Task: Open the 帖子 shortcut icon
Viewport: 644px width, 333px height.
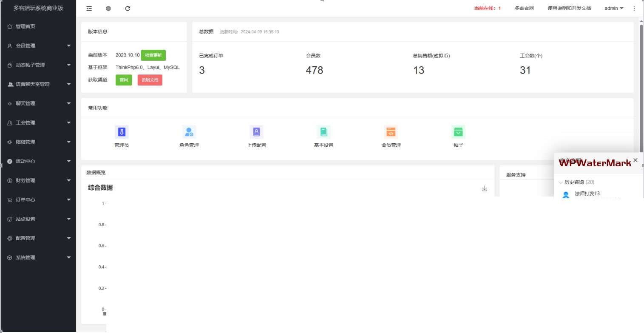Action: pyautogui.click(x=458, y=132)
